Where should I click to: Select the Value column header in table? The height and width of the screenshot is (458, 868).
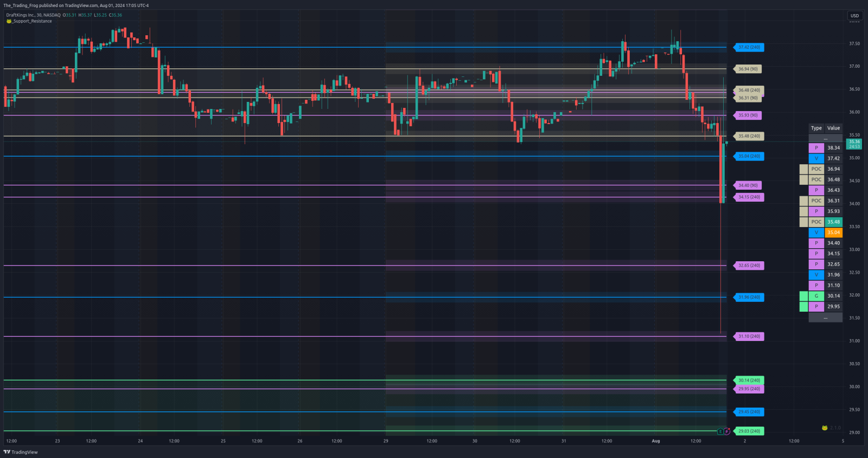point(833,128)
